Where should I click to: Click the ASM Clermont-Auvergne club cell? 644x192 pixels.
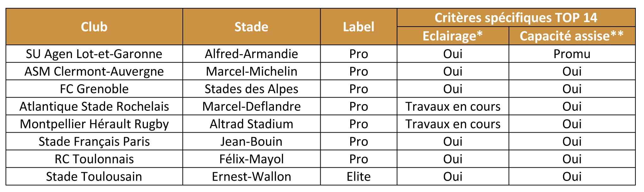coord(94,71)
